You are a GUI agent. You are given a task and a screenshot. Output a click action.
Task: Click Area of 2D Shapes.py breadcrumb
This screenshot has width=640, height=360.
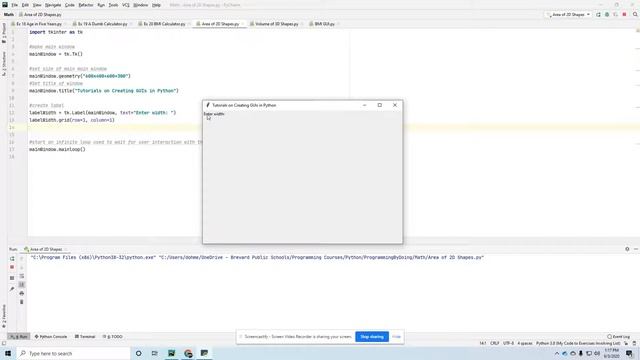[x=40, y=15]
